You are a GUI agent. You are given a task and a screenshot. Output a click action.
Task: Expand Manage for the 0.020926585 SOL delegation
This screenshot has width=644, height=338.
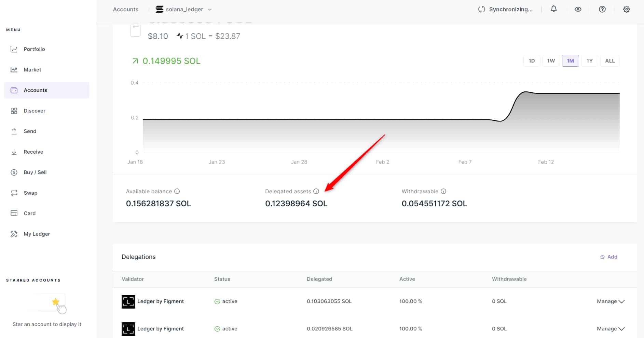[611, 329]
